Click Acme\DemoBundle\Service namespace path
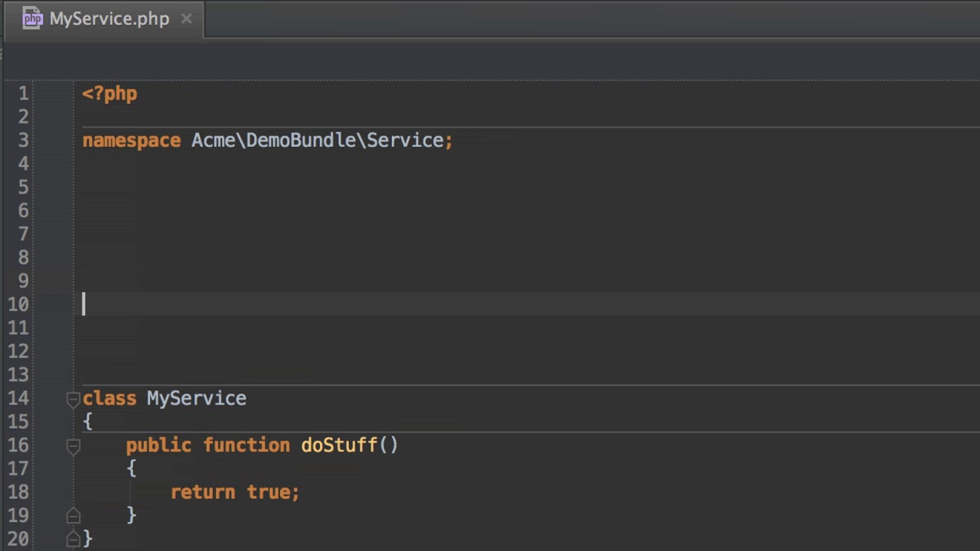980x551 pixels. pos(318,140)
